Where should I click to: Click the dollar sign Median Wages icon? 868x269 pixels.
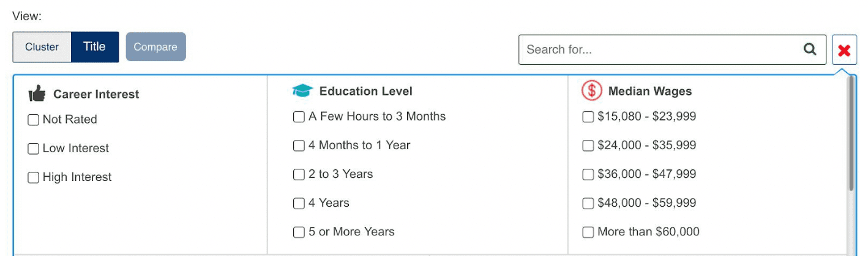tap(592, 91)
